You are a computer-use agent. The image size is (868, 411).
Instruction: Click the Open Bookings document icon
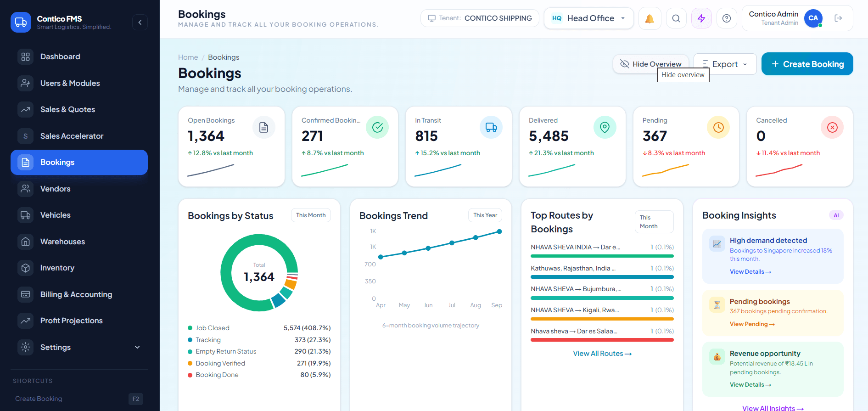pyautogui.click(x=264, y=127)
